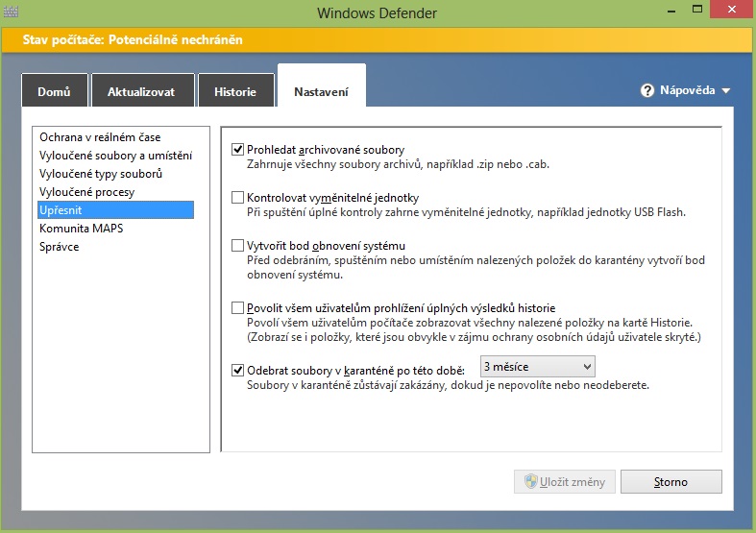Image resolution: width=756 pixels, height=533 pixels.
Task: Minimize the Windows Defender window
Action: [x=671, y=10]
